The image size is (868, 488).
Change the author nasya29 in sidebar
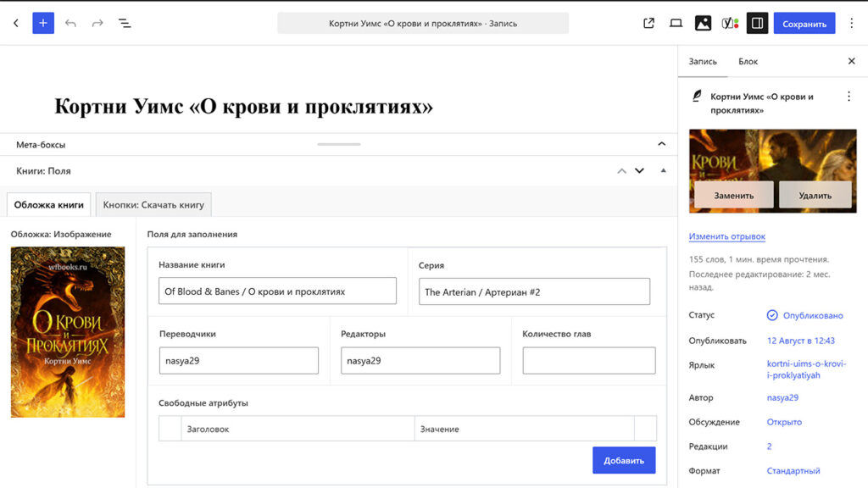(x=782, y=398)
